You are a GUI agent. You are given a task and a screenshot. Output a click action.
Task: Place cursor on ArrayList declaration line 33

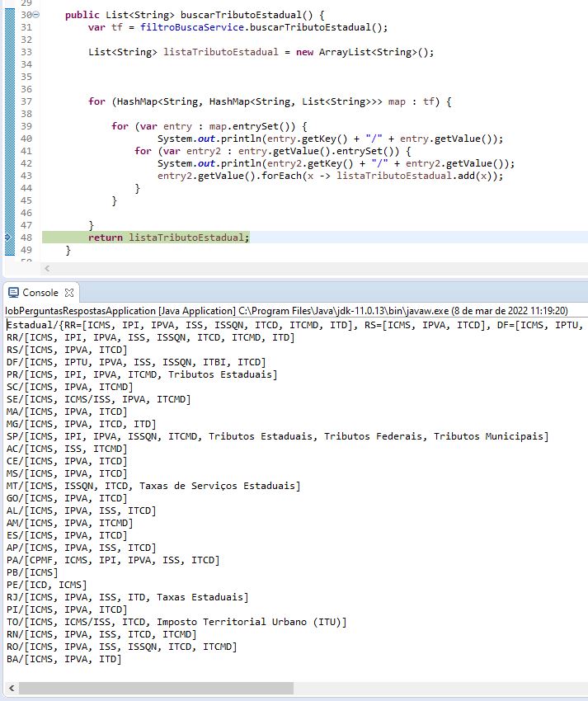261,52
